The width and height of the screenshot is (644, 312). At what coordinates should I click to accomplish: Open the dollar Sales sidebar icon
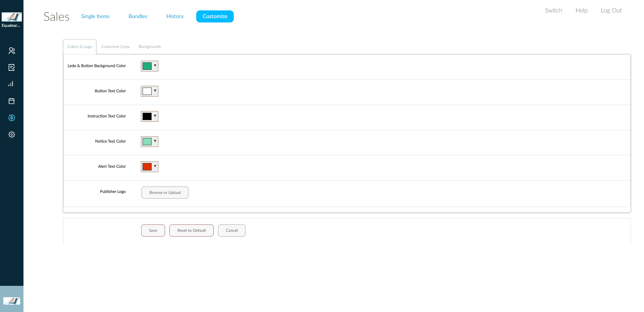[12, 118]
